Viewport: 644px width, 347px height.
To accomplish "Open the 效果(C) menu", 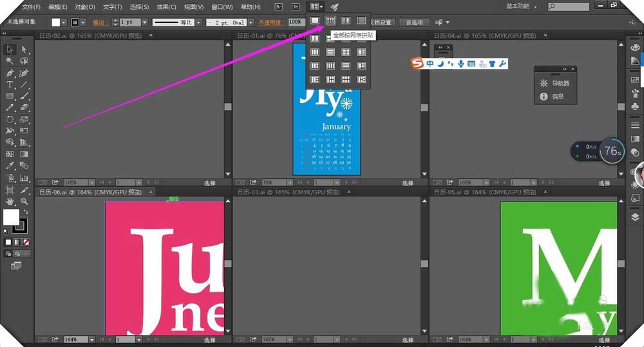I will tap(166, 7).
